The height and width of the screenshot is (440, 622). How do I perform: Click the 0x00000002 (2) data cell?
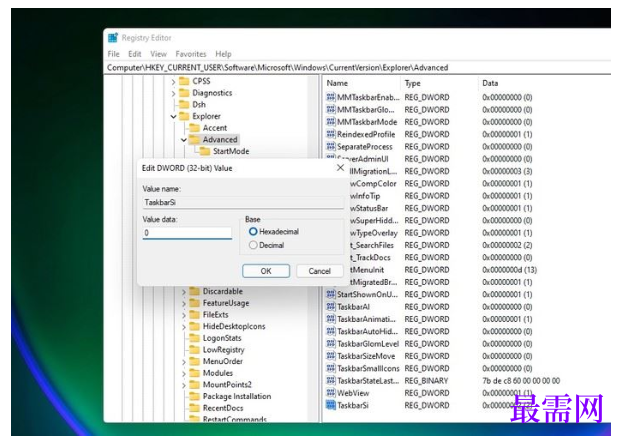coord(507,245)
